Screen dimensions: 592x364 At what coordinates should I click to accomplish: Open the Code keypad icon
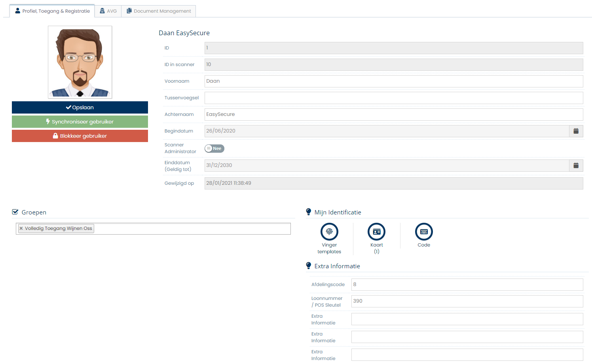pos(424,232)
